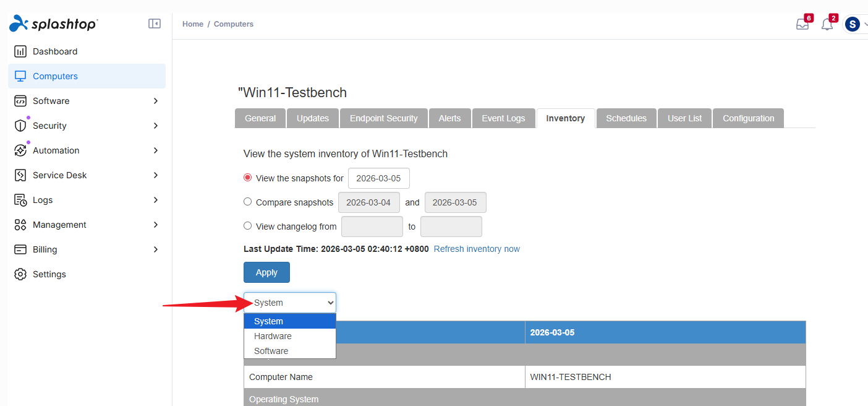Expand the Billing sidebar chevron
Image resolution: width=868 pixels, height=406 pixels.
pos(156,249)
